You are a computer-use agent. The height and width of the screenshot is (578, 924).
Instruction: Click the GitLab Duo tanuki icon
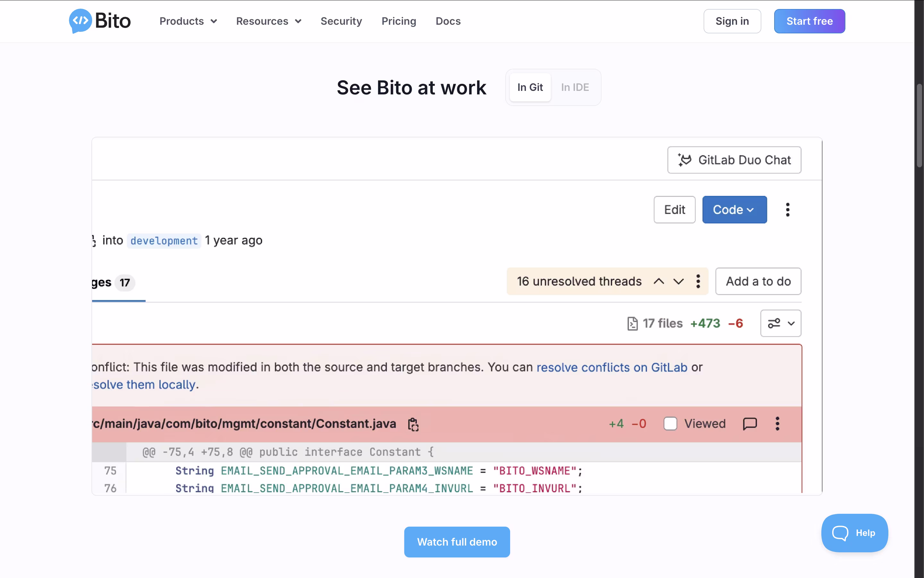[x=685, y=160]
